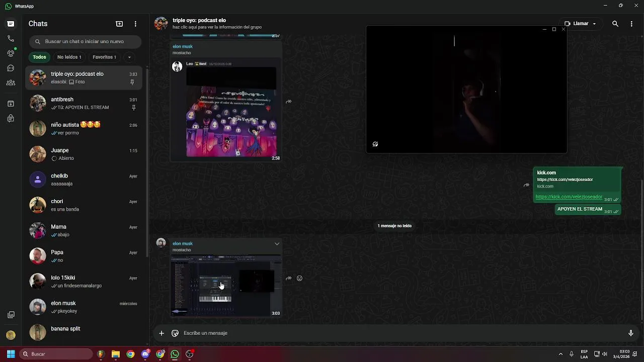
Task: Open the Status updates icon
Action: pos(11,53)
